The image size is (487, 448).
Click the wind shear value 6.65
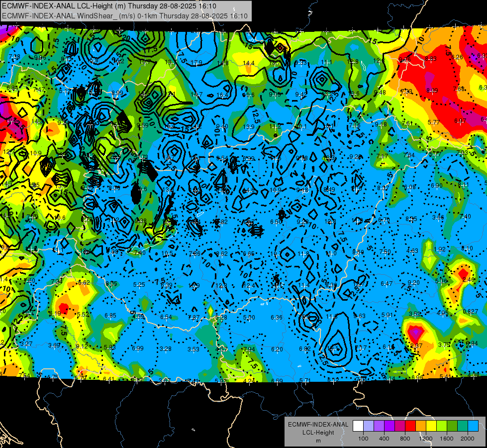pos(249,254)
